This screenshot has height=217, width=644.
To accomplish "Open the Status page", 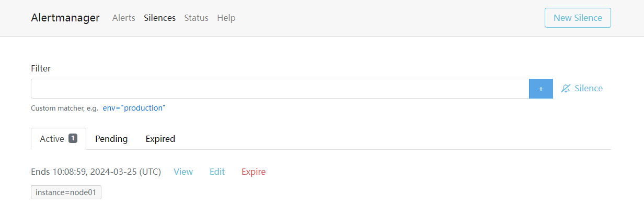I will 196,18.
